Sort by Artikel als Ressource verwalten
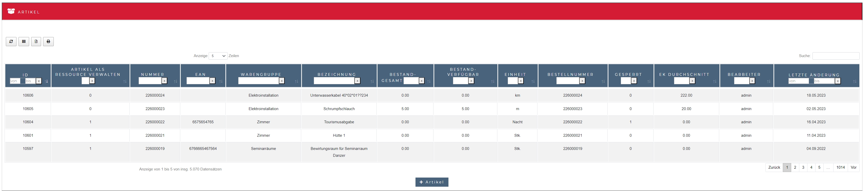Image resolution: width=868 pixels, height=191 pixels. (125, 81)
